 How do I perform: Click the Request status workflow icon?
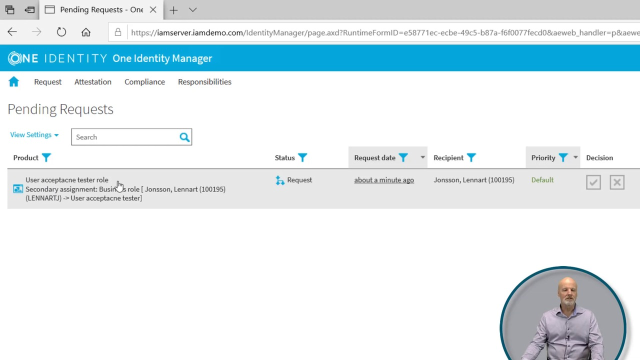[280, 180]
